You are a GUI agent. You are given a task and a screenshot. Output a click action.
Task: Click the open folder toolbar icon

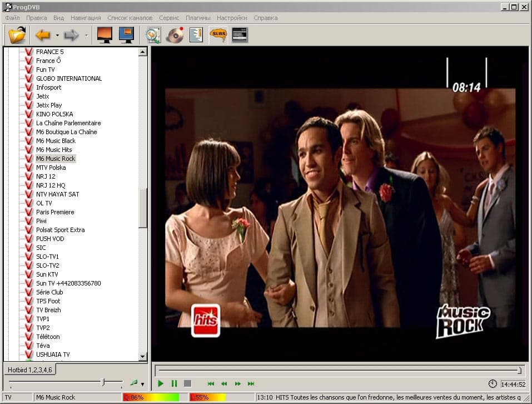pyautogui.click(x=17, y=35)
